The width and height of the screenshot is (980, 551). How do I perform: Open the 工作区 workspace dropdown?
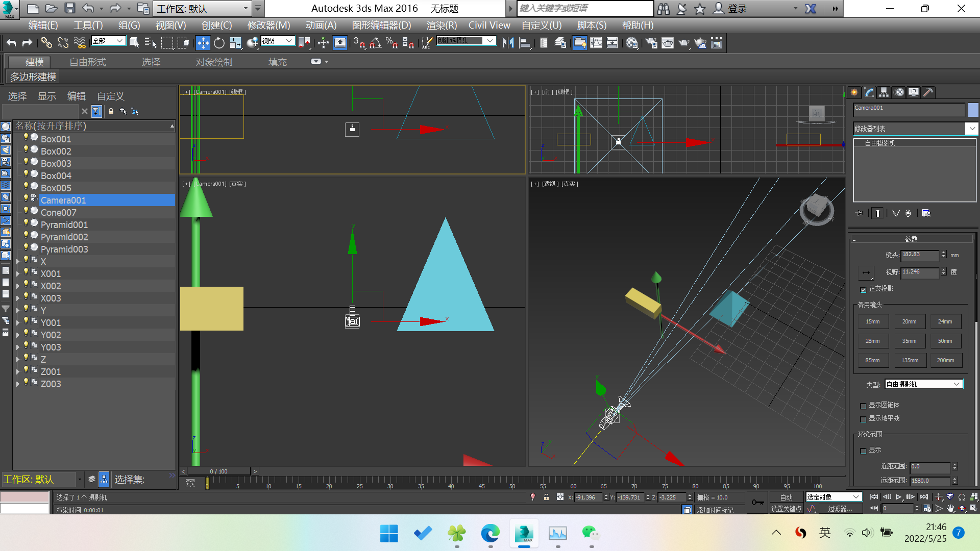[246, 8]
